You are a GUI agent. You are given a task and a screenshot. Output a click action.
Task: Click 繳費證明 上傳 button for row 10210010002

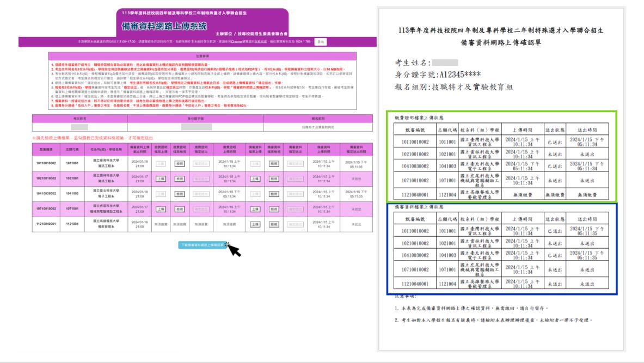(x=161, y=179)
